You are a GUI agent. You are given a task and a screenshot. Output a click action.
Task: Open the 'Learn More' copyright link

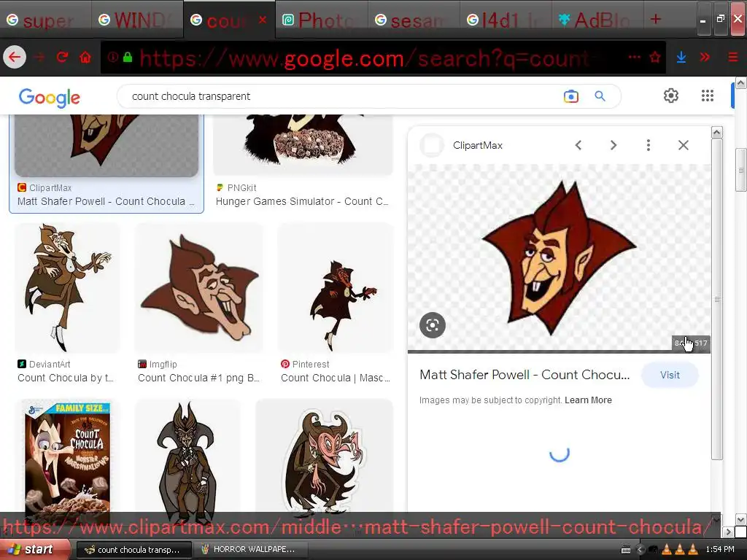pos(588,400)
